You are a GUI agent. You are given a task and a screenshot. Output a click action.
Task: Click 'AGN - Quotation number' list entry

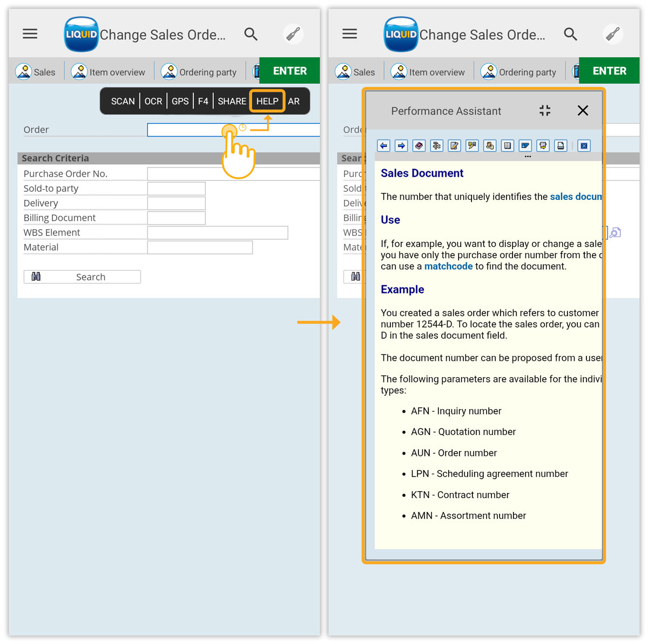(463, 432)
